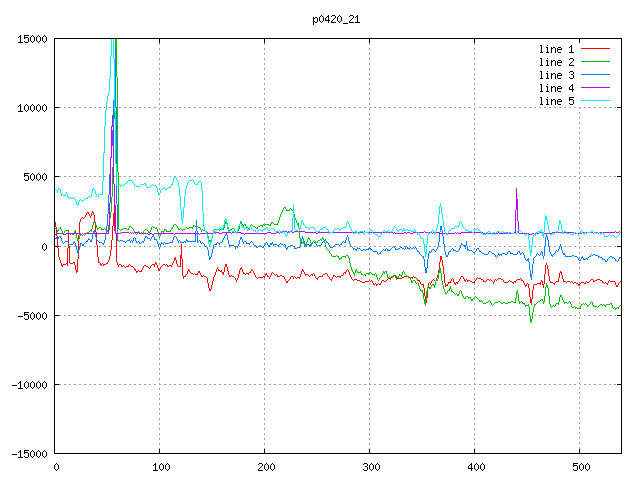Viewport: 640px width, 480px height.
Task: Click the x-axis label 100
Action: [x=161, y=467]
